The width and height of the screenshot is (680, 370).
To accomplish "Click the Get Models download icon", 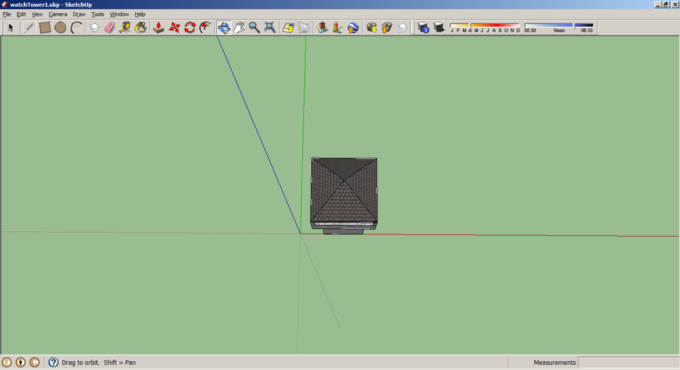I will [x=371, y=28].
